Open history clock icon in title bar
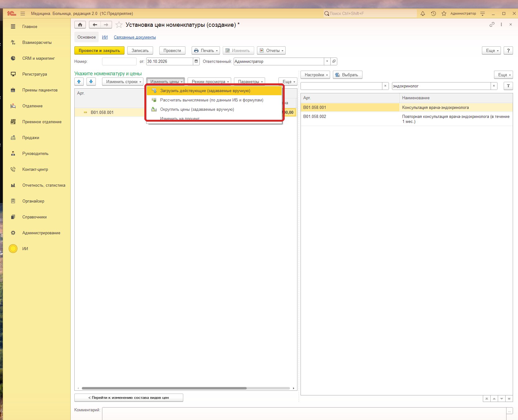 click(433, 13)
